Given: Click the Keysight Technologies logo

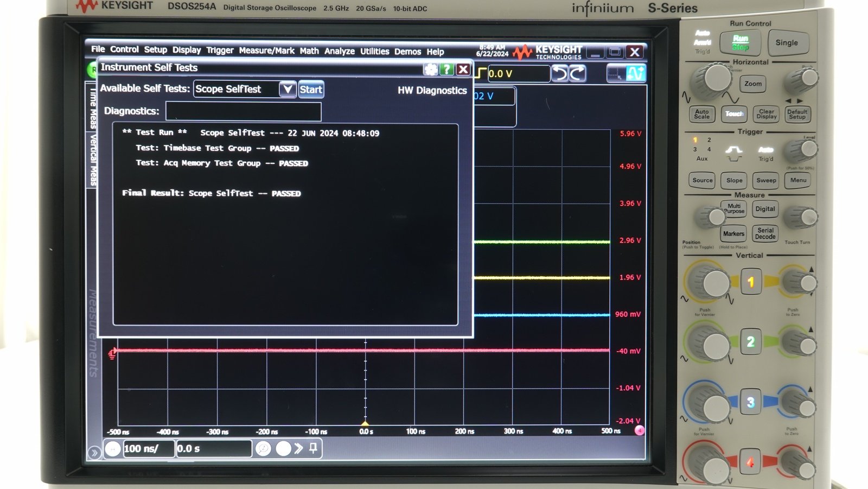Looking at the screenshot, I should click(x=547, y=52).
